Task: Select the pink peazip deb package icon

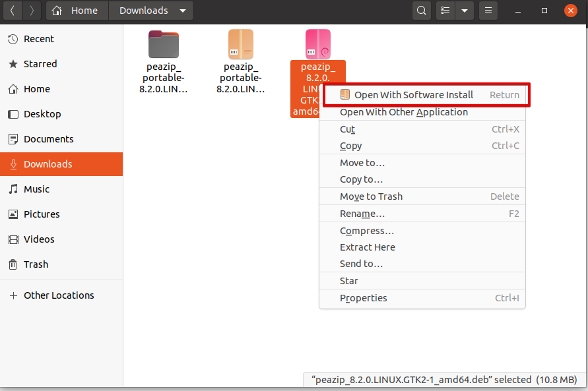Action: click(318, 44)
